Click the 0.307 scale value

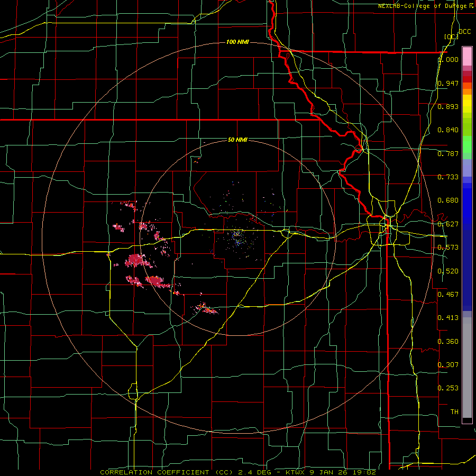(x=448, y=365)
